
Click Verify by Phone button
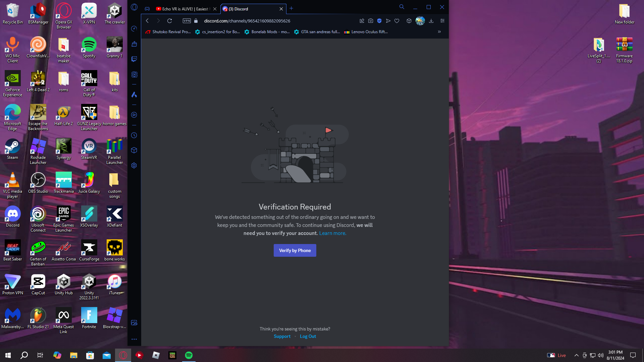tap(295, 250)
